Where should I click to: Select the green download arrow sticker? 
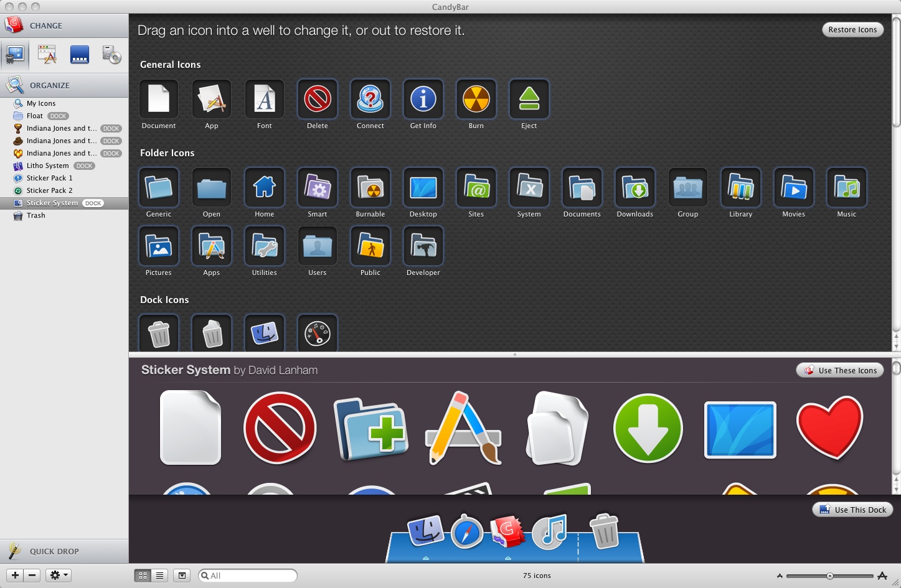tap(648, 428)
